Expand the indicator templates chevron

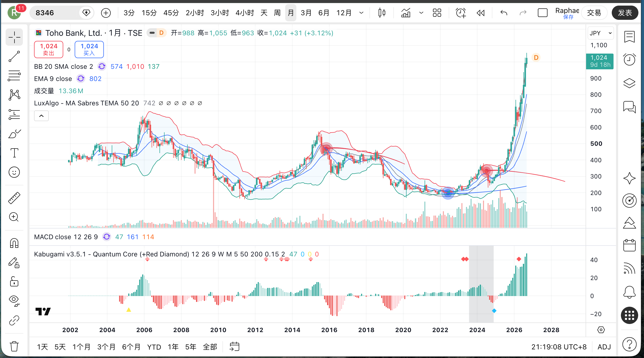click(421, 13)
